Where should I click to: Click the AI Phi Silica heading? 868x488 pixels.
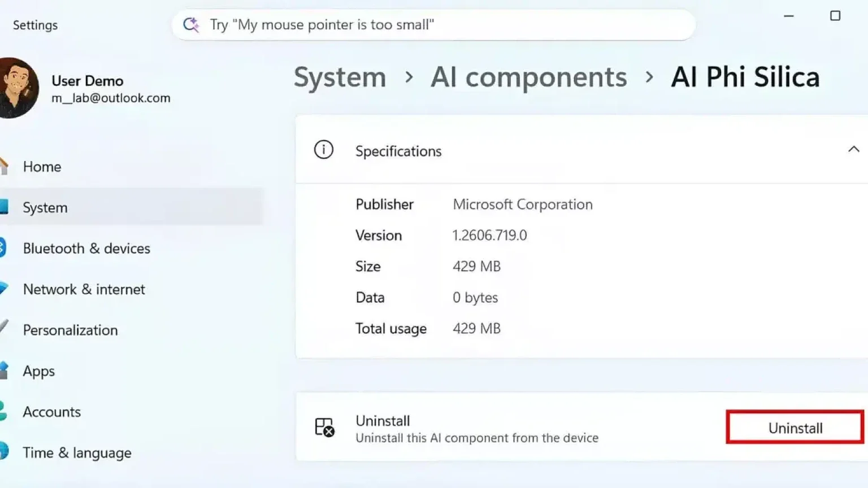click(745, 77)
